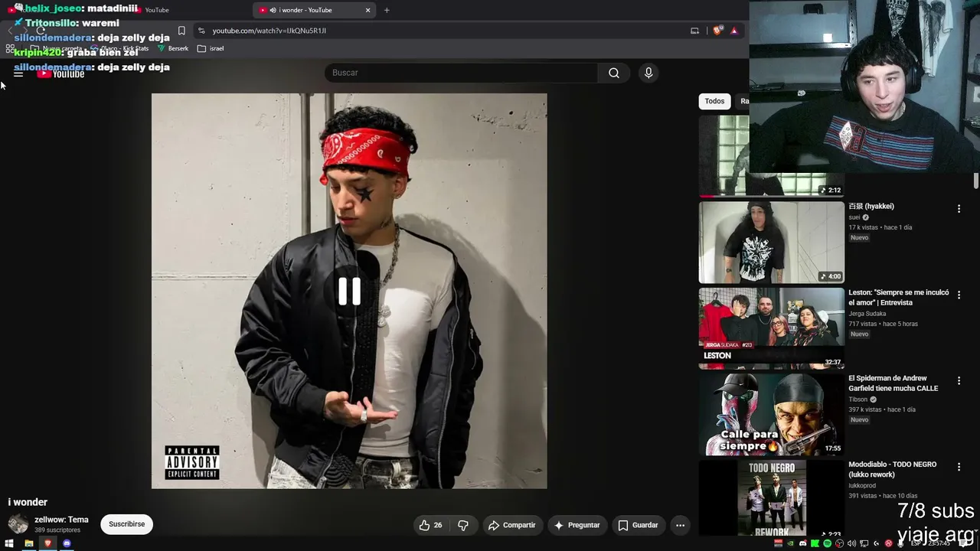Open the zellwow: Tema channel link
980x551 pixels.
coord(61,520)
